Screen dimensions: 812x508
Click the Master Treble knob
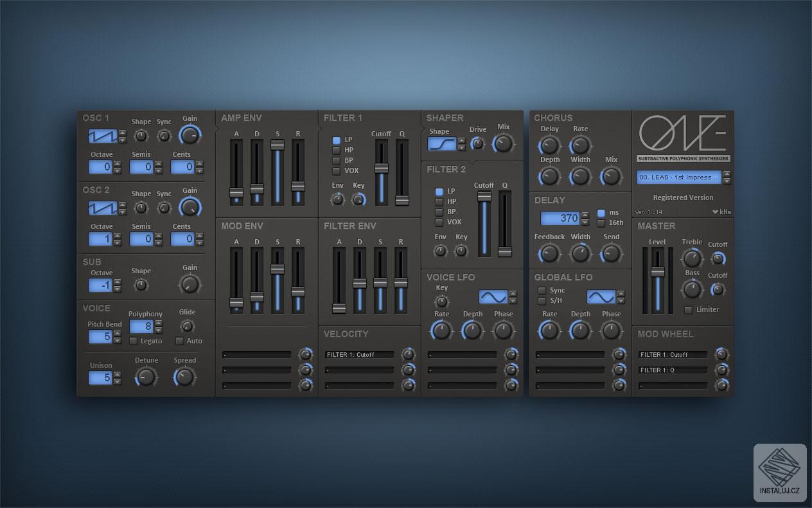pyautogui.click(x=692, y=259)
